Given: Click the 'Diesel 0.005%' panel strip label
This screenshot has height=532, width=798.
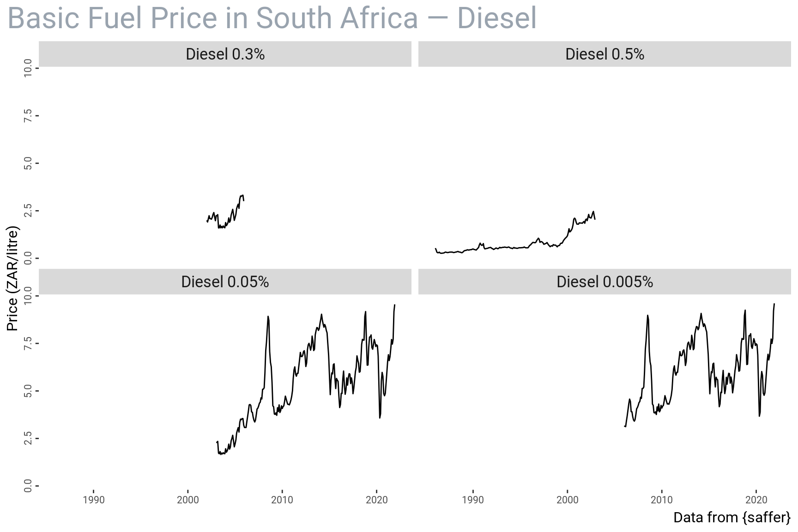Looking at the screenshot, I should point(605,282).
